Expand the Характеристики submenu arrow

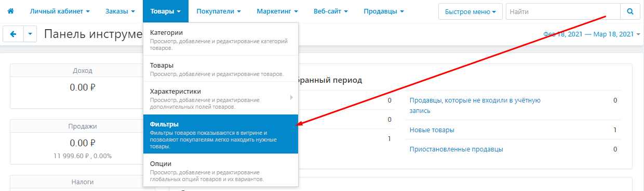point(291,97)
